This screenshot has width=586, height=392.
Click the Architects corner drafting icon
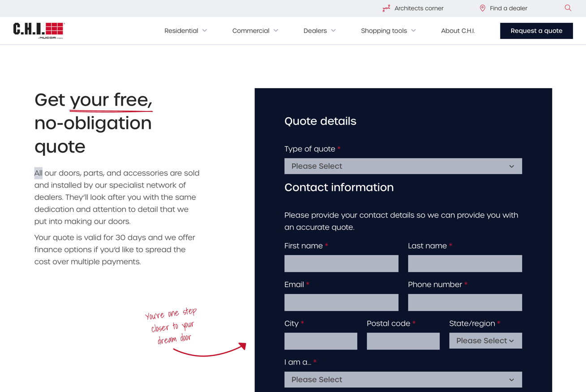pos(386,8)
